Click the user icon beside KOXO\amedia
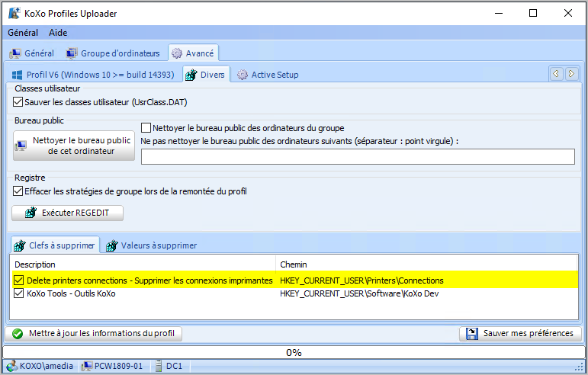 click(12, 366)
